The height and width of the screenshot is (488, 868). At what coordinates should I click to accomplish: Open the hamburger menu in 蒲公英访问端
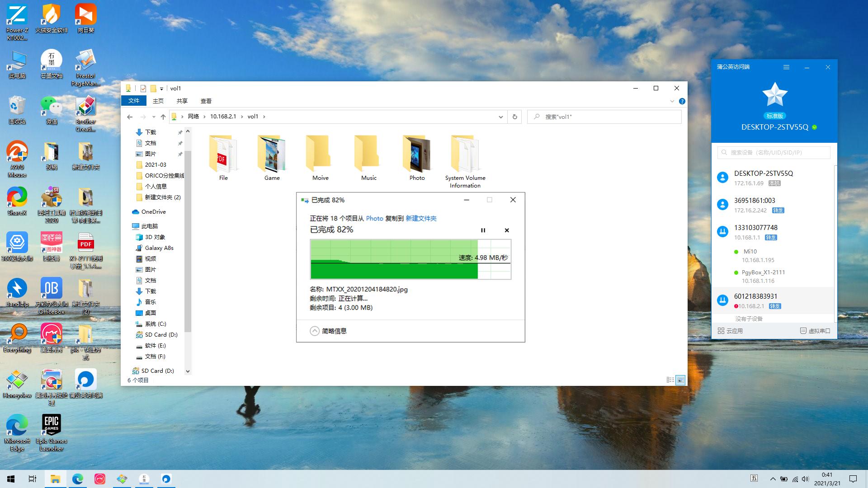tap(786, 67)
